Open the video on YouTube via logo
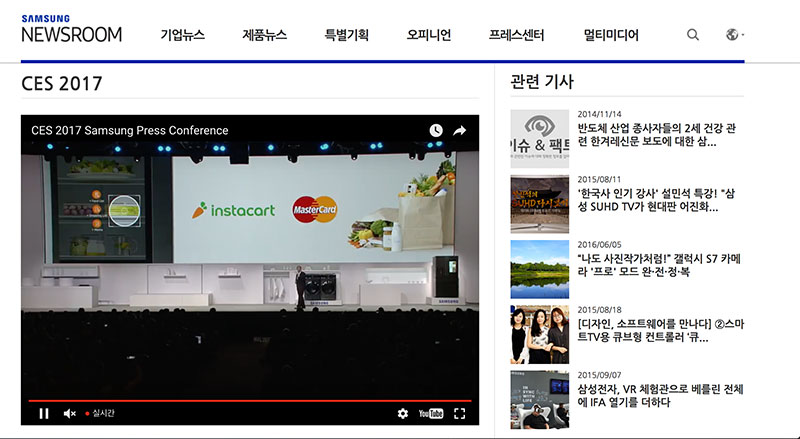800x439 pixels. [431, 413]
